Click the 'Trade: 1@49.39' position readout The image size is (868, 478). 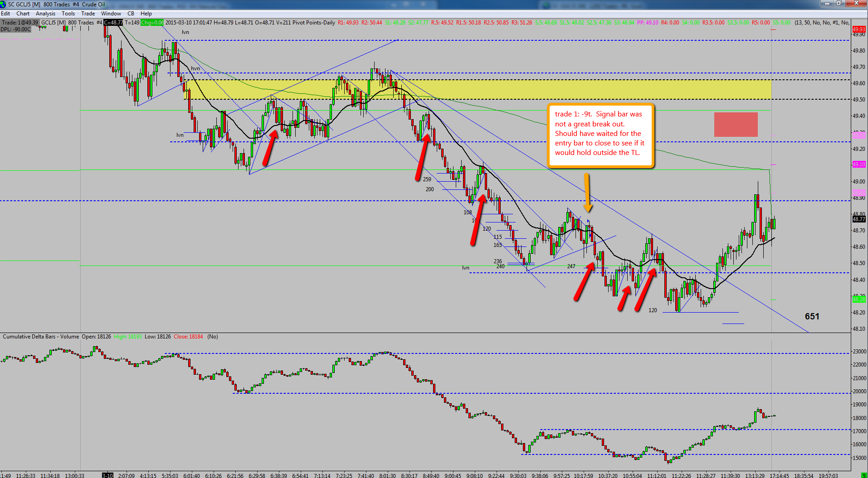20,23
